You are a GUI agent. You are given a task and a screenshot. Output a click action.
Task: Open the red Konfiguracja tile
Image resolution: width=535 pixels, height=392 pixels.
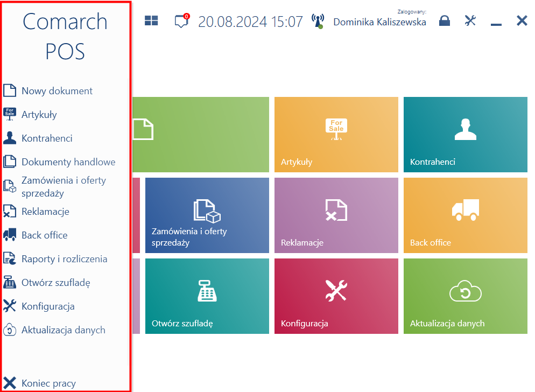pos(336,296)
